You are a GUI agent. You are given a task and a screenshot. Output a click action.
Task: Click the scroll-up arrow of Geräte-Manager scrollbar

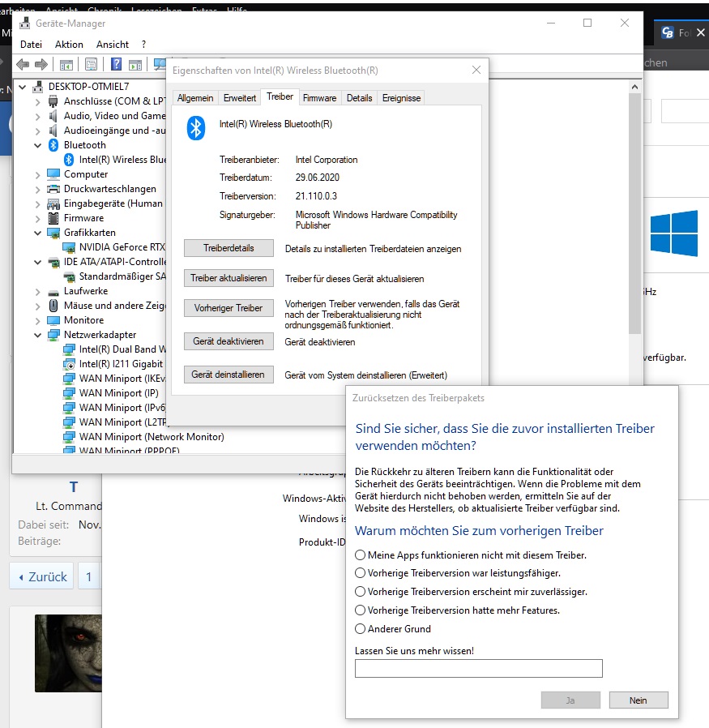point(634,87)
